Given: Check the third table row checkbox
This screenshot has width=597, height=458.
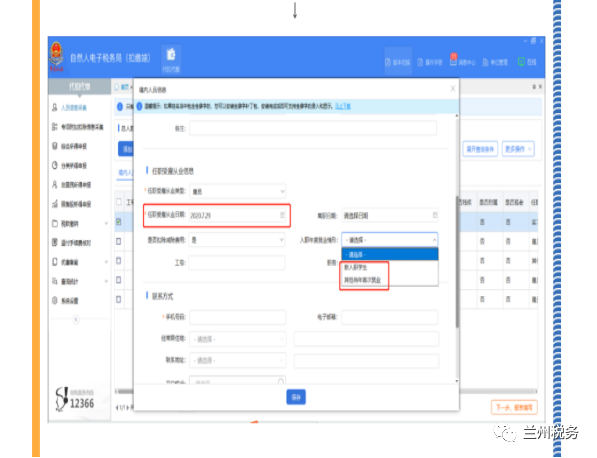Looking at the screenshot, I should coord(119,261).
